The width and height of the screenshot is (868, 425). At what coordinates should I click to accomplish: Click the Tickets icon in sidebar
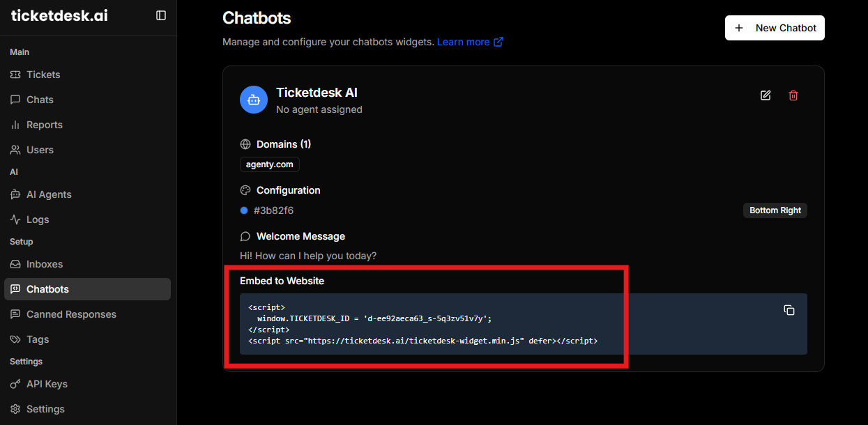click(15, 75)
